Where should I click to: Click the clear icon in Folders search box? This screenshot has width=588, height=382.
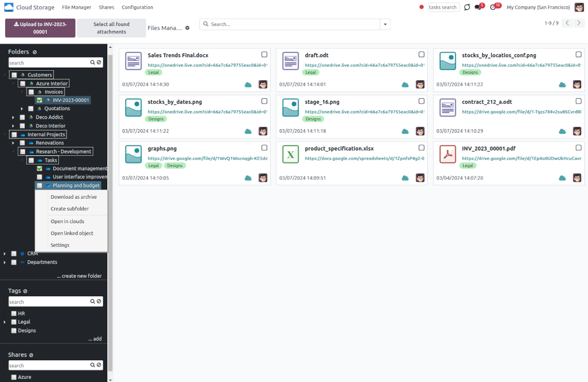(99, 62)
